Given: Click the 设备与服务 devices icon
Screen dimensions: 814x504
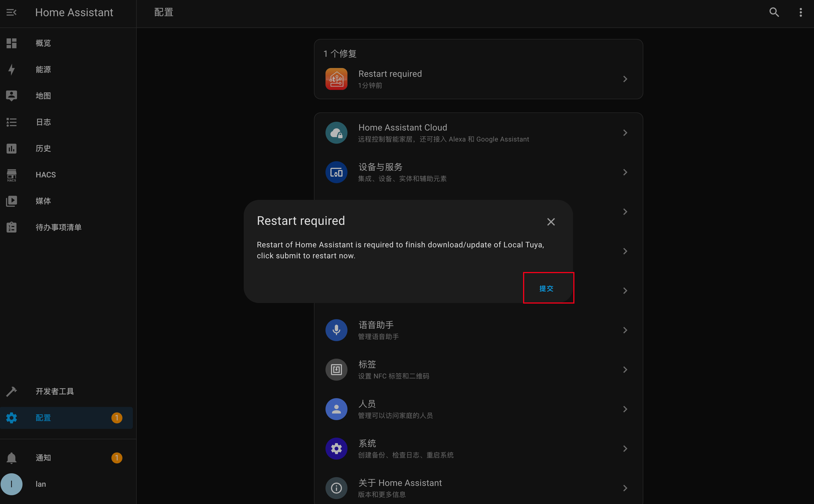Looking at the screenshot, I should click(336, 172).
